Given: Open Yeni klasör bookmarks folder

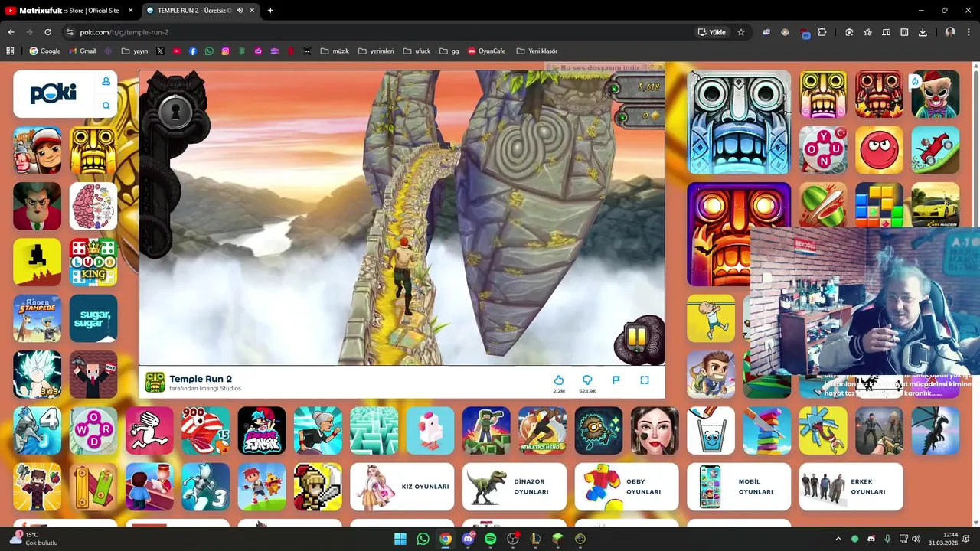Looking at the screenshot, I should [x=537, y=51].
